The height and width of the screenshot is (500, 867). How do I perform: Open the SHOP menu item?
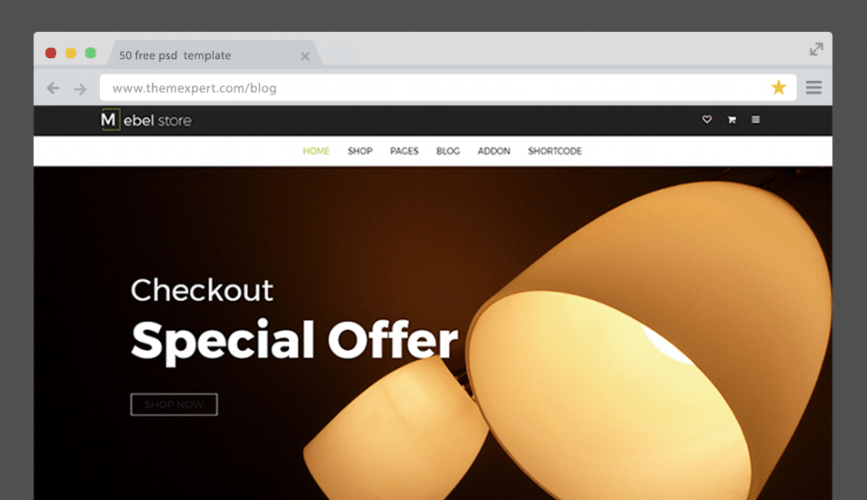(360, 151)
